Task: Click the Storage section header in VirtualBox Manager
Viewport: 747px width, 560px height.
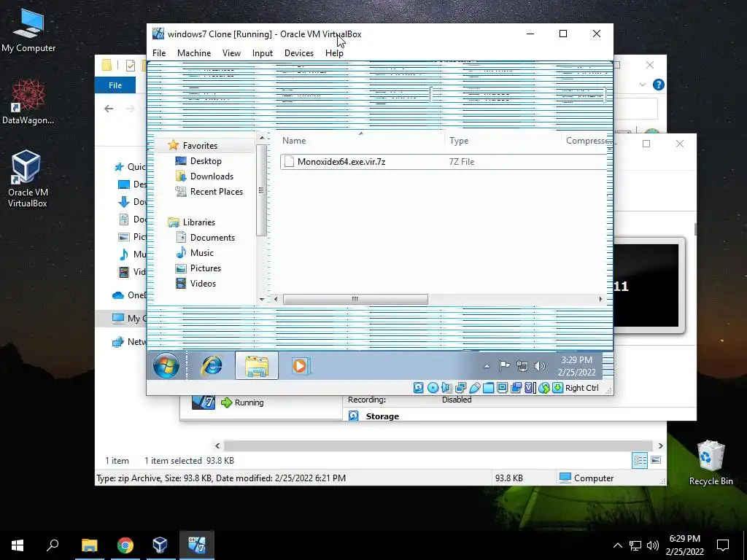Action: (x=382, y=416)
